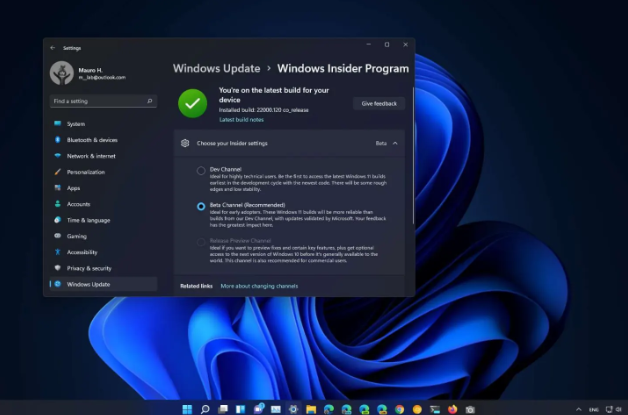Click the Settings window vertical scrollbar
628x415 pixels.
click(x=413, y=155)
